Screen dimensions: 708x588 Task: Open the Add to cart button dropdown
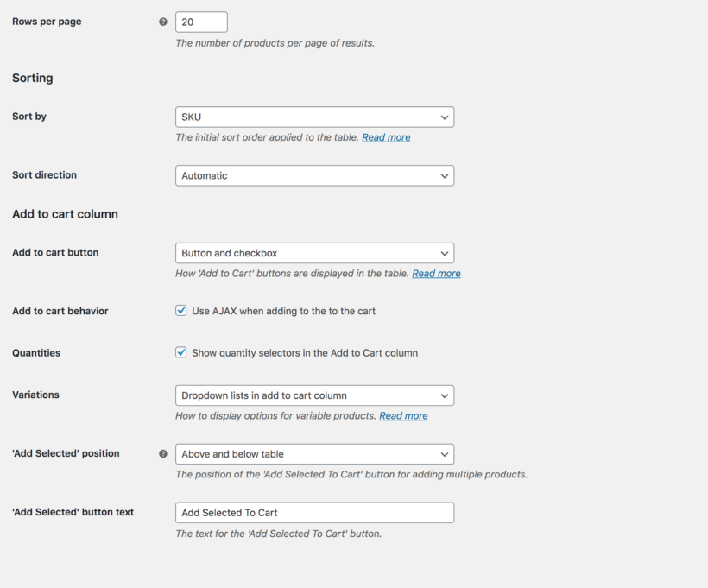pos(314,253)
